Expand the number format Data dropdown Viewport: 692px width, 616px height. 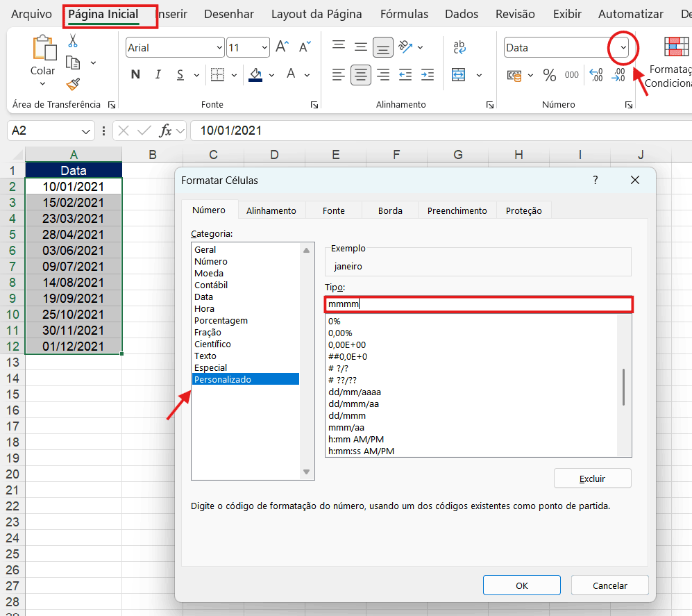pos(623,48)
